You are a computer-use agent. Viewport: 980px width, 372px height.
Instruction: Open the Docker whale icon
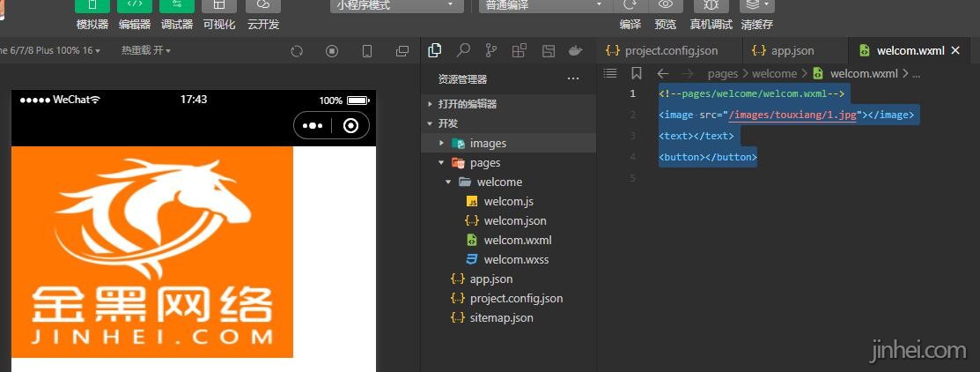576,50
